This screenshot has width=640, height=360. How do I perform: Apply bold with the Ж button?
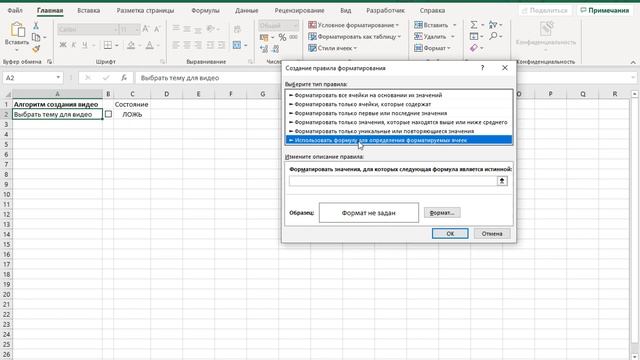click(63, 45)
